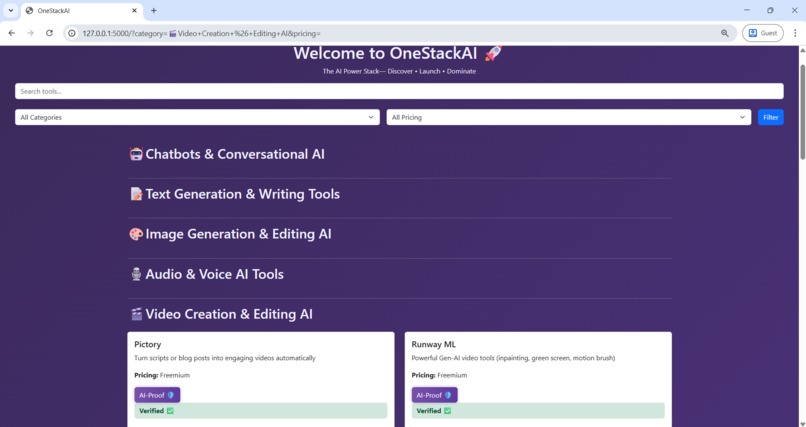806x427 pixels.
Task: Open the Chrome three-dot menu
Action: coord(795,33)
